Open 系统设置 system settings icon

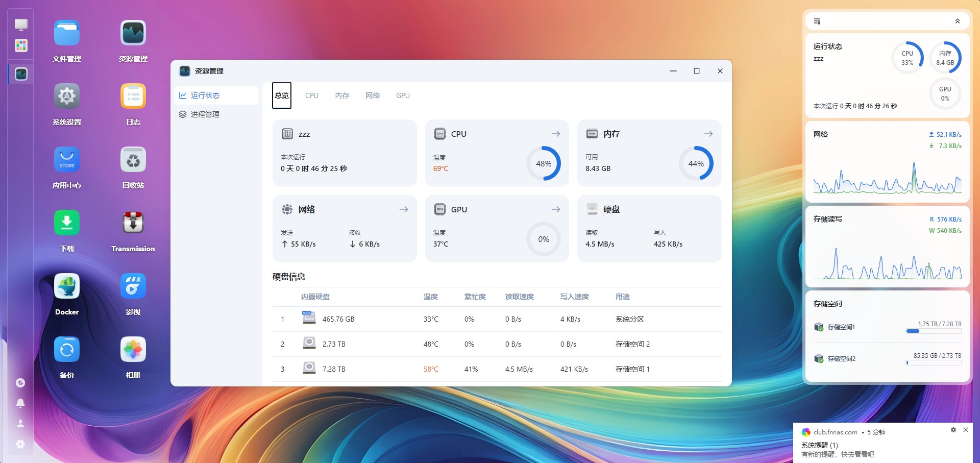(x=67, y=96)
